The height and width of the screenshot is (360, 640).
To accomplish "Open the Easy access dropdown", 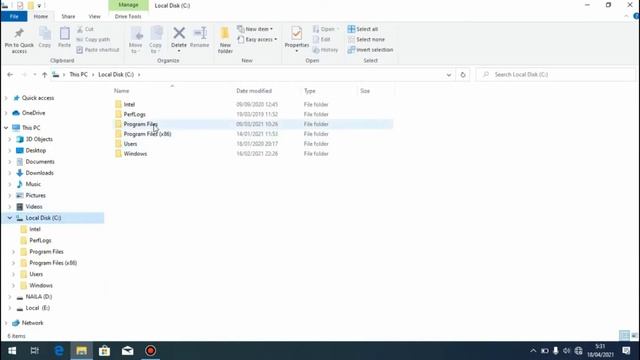I will 257,40.
